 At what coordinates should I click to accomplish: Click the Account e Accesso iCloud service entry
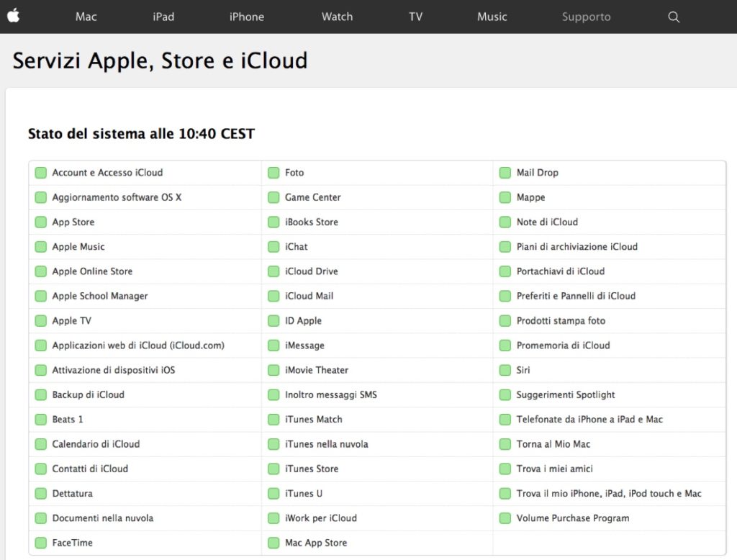107,173
